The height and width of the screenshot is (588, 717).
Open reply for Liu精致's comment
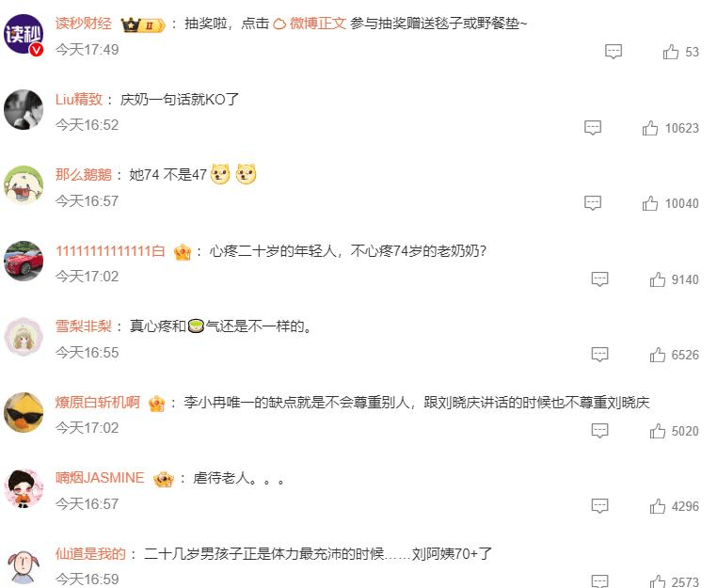[593, 128]
